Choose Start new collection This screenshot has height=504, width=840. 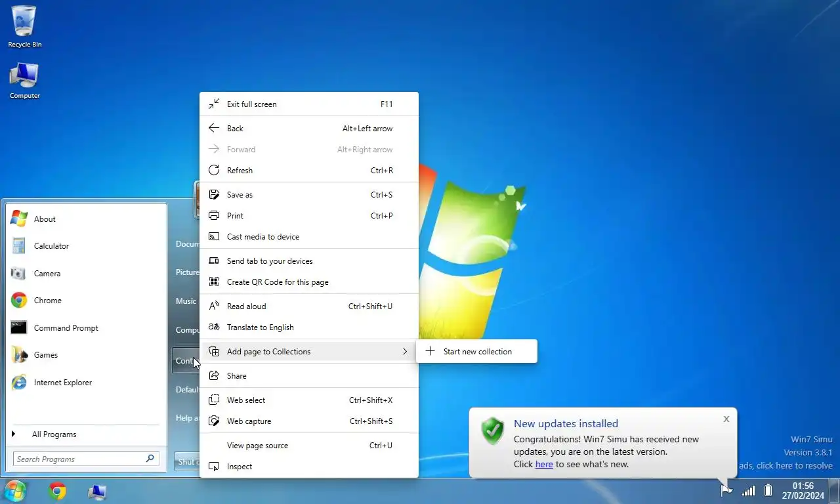pos(476,351)
